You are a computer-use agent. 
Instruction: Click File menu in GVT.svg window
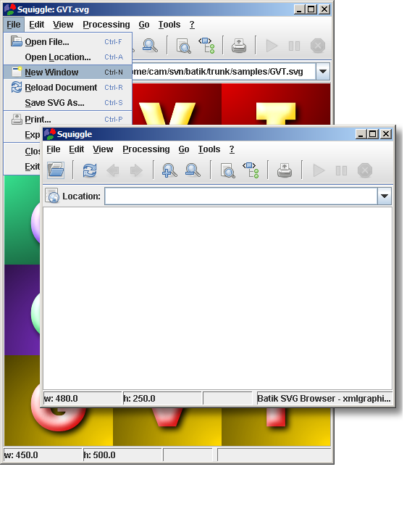click(x=14, y=25)
